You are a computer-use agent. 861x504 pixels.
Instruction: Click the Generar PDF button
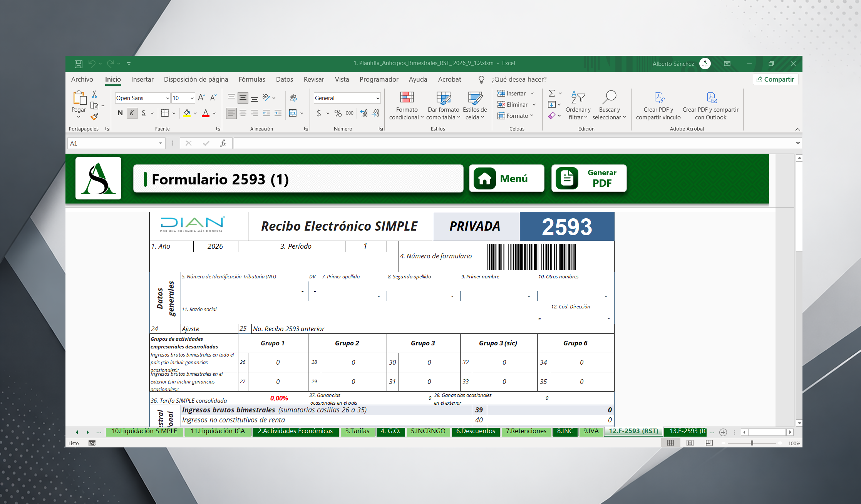pyautogui.click(x=589, y=179)
